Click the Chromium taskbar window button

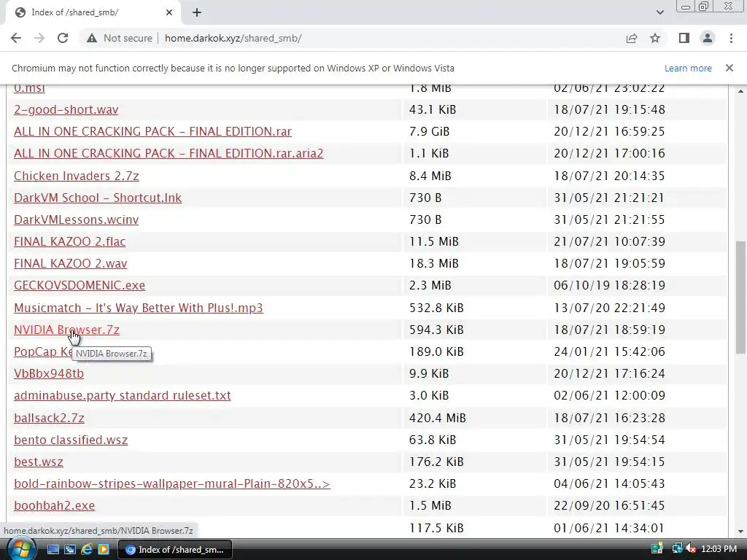point(175,550)
